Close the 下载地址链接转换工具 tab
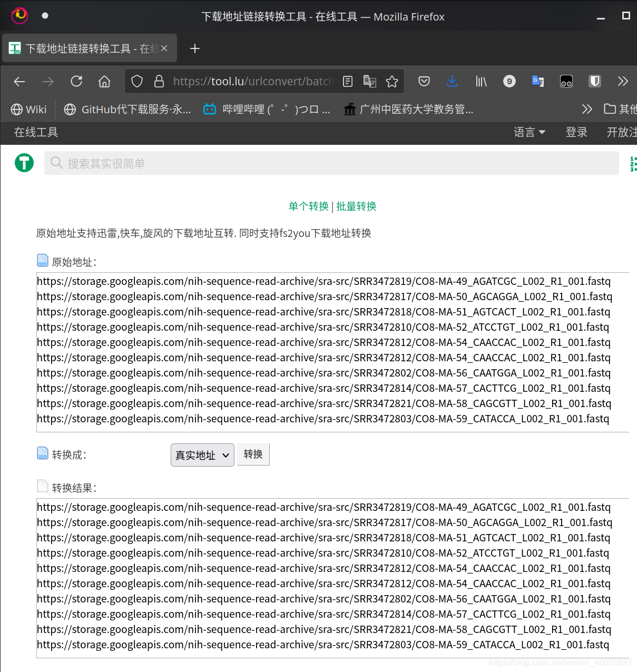The height and width of the screenshot is (672, 637). (164, 48)
